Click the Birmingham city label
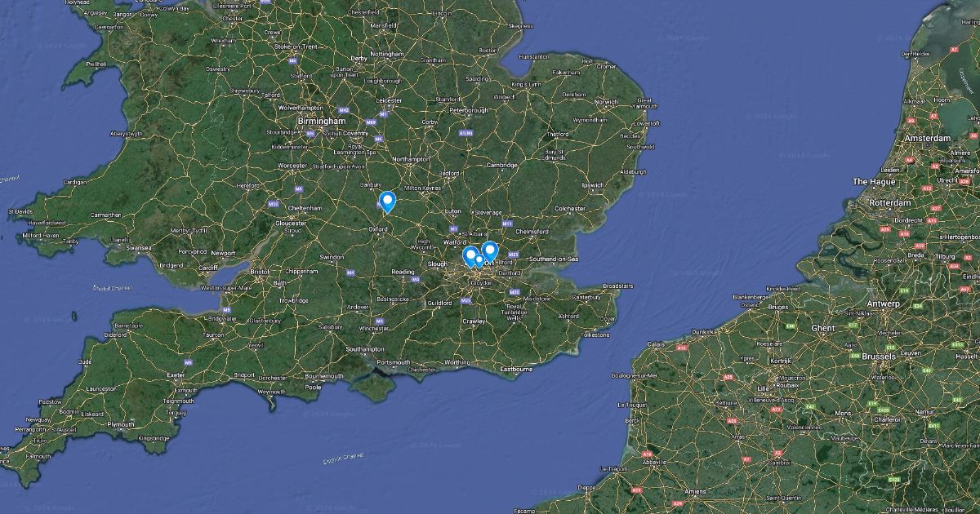This screenshot has height=514, width=980. [x=319, y=121]
